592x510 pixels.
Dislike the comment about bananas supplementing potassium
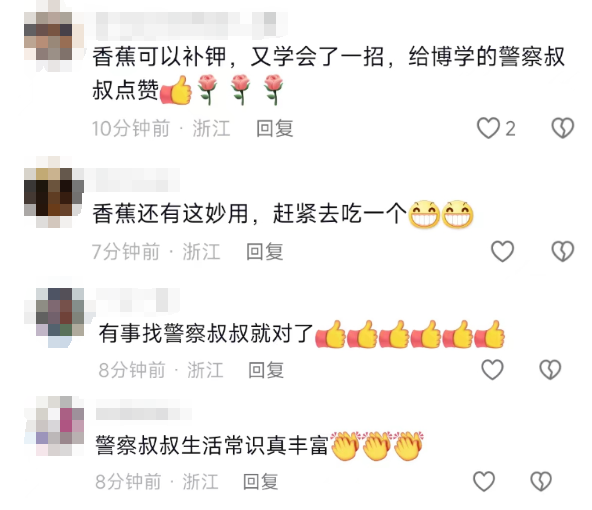point(563,128)
